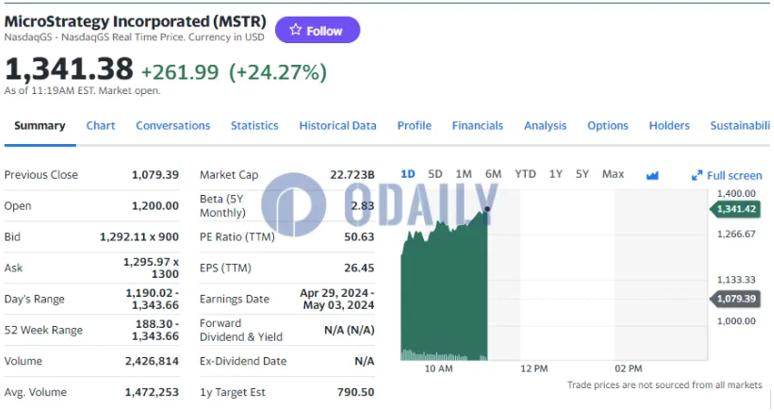Click the star icon in Follow button
The width and height of the screenshot is (774, 412).
295,30
